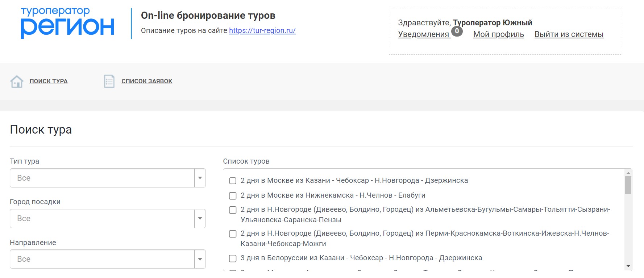Click the tour list scrollbar thumb

tap(628, 185)
